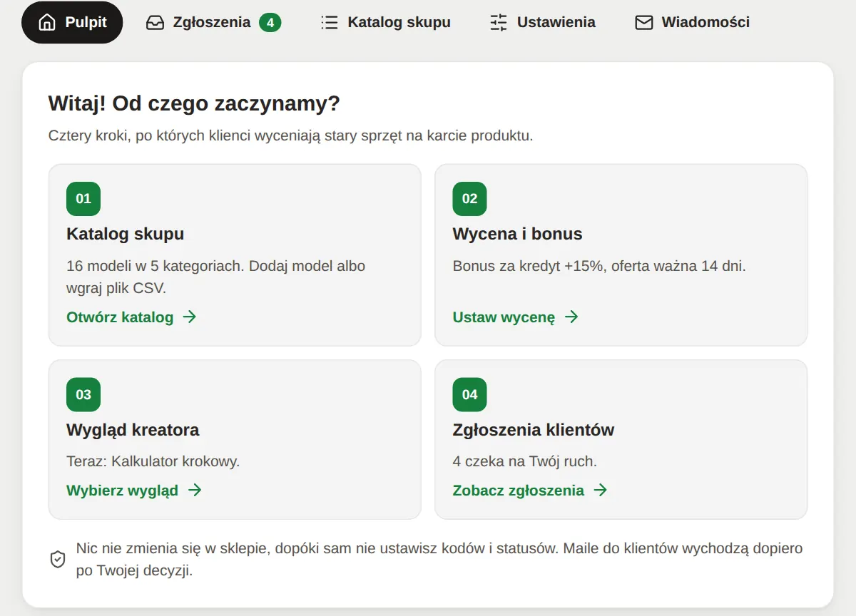Click the heading Witaj! Od czego zaczynamy?
Screen dimensions: 856x616
point(194,103)
